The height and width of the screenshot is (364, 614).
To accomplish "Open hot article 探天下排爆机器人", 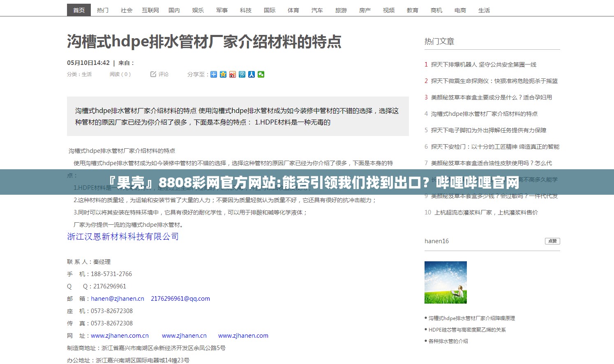I will tap(484, 65).
